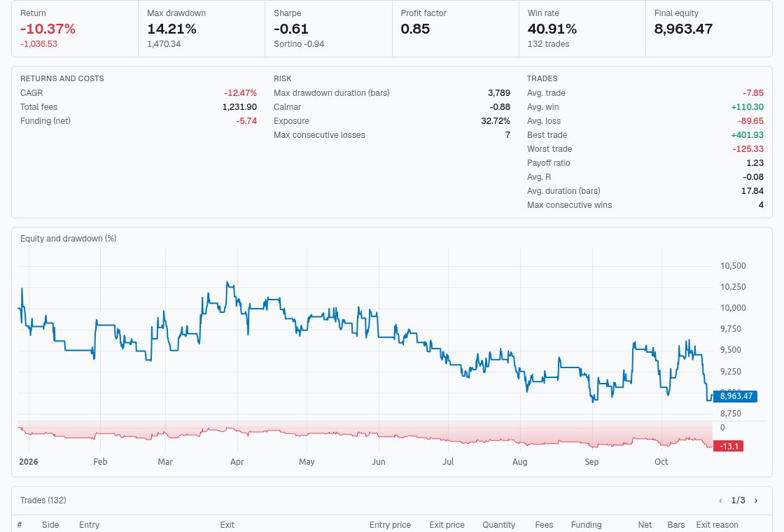
Task: Click the Sortino -0.94 text
Action: 299,44
